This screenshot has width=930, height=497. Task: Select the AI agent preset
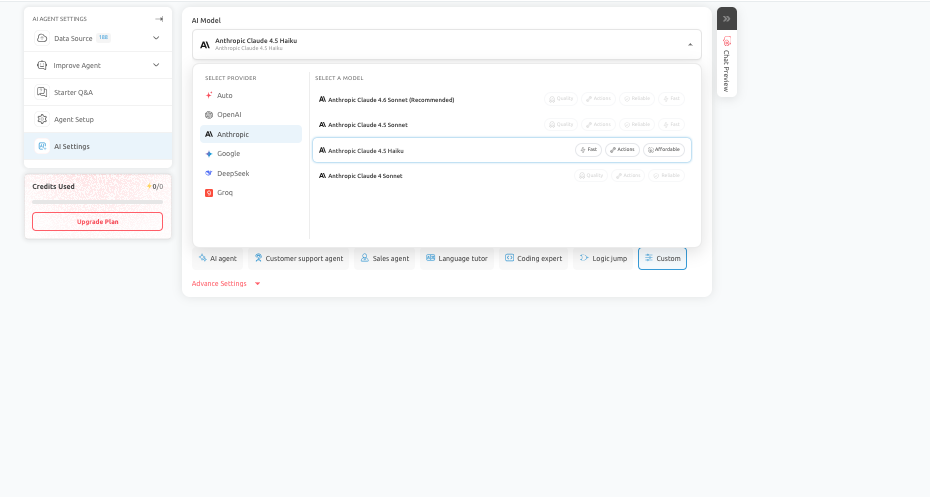pyautogui.click(x=218, y=258)
